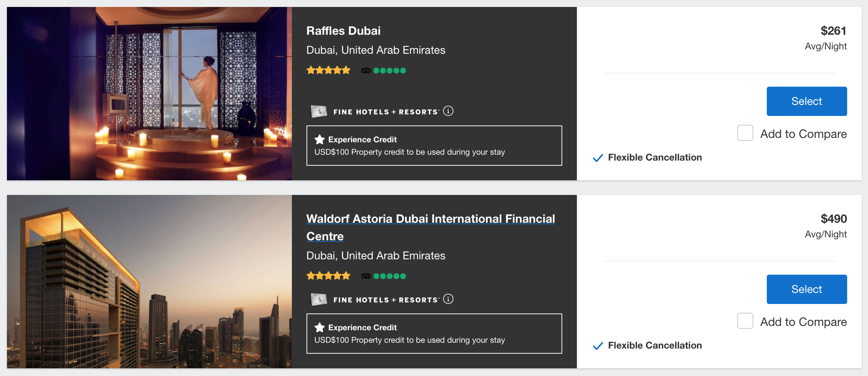Click the Experience Credit star icon for Raffles Dubai
The width and height of the screenshot is (868, 376).
320,139
